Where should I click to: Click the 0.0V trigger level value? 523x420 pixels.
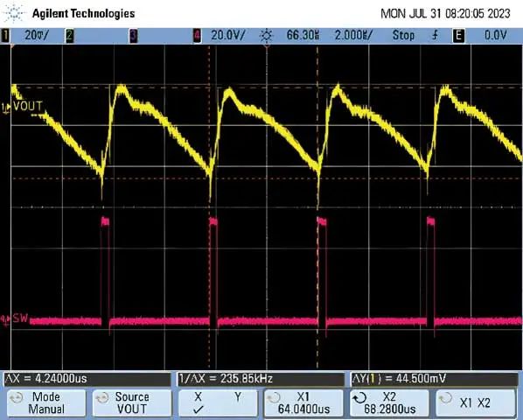pos(495,35)
